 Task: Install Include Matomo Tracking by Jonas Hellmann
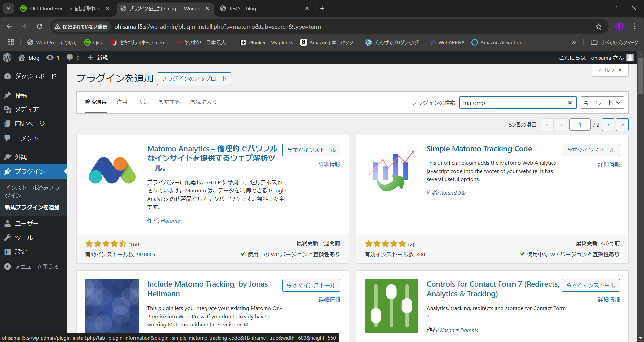(x=311, y=285)
